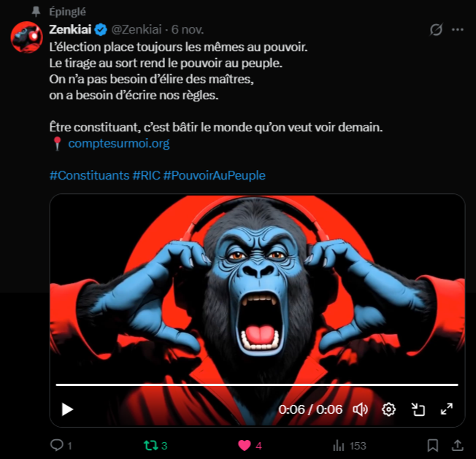Open Zenkiai profile avatar
This screenshot has height=459, width=476.
point(26,36)
